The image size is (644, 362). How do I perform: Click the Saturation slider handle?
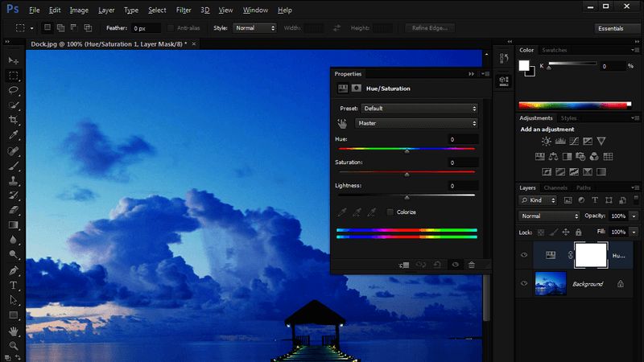pos(407,175)
